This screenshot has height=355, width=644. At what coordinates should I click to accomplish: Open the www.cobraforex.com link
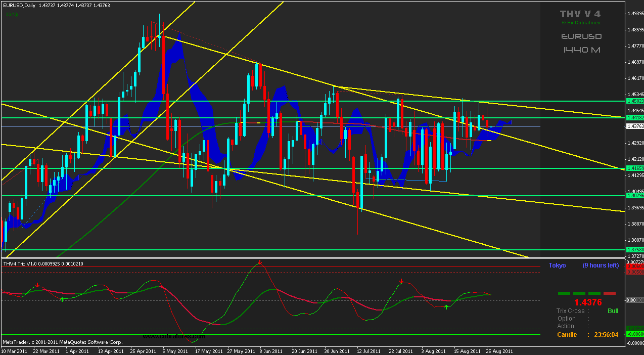point(174,336)
